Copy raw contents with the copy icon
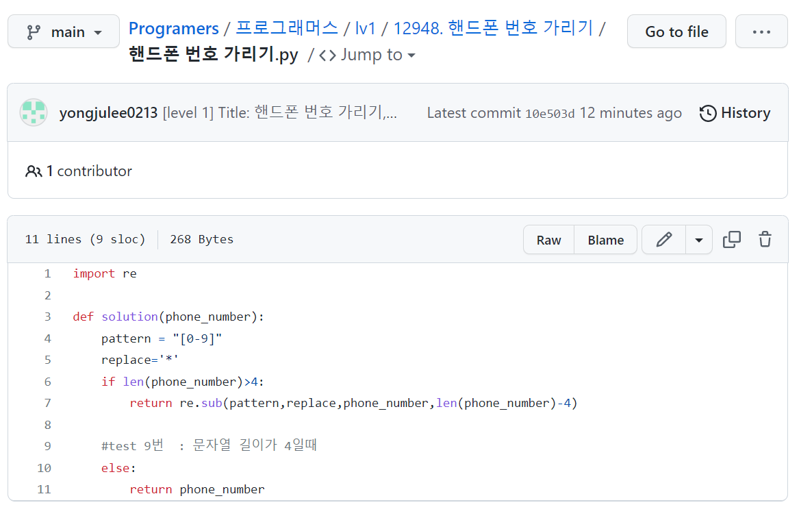 [732, 240]
